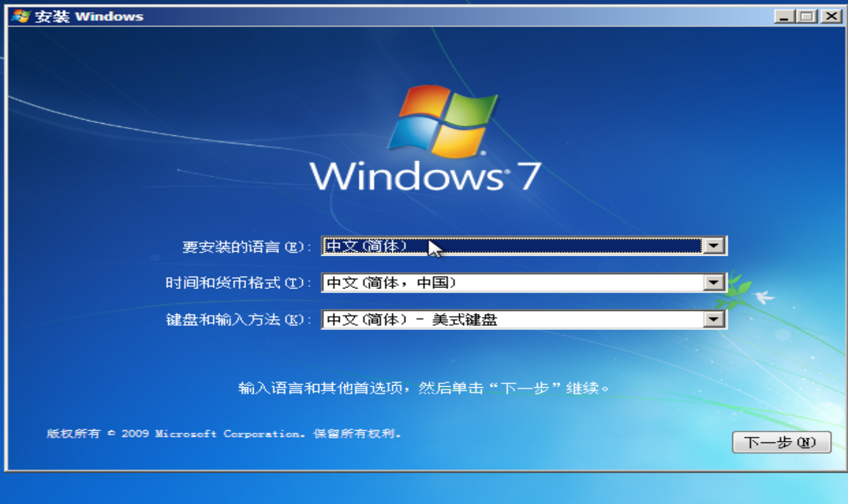
Task: Maximize the 安装 Windows window
Action: pyautogui.click(x=807, y=16)
